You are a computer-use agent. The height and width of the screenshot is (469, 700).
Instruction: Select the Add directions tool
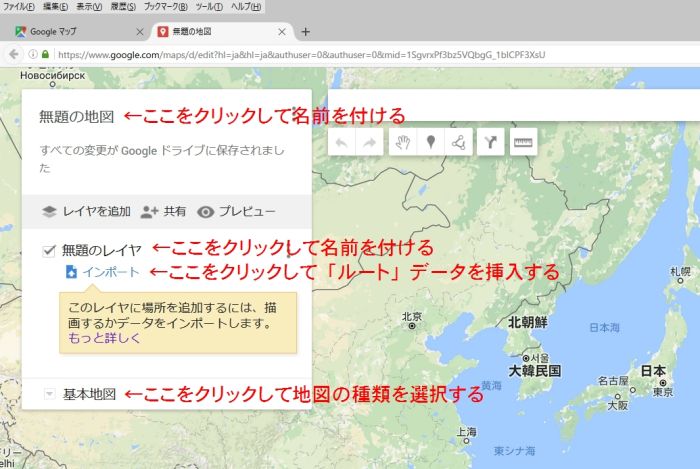[x=490, y=142]
